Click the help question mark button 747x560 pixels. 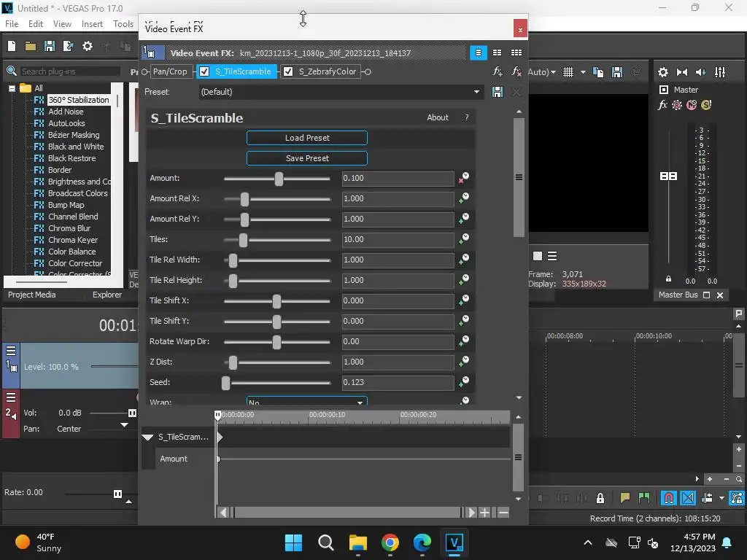467,117
